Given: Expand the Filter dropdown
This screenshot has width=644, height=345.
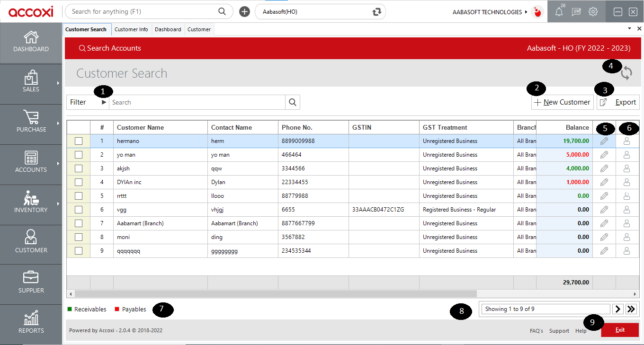Looking at the screenshot, I should (88, 102).
